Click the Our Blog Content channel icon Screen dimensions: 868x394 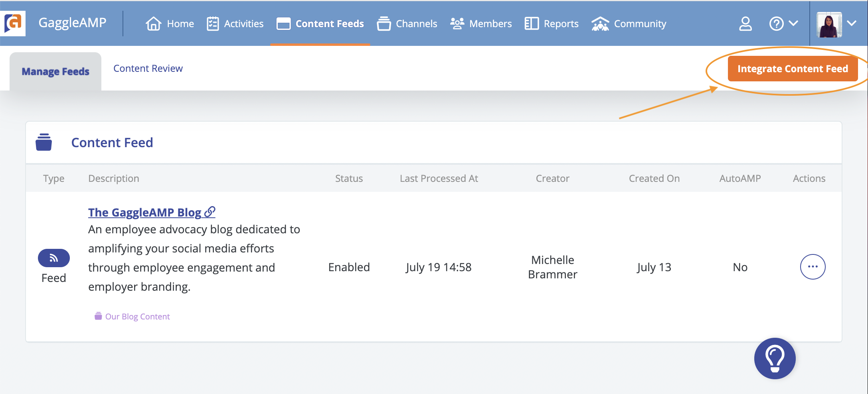(x=98, y=316)
